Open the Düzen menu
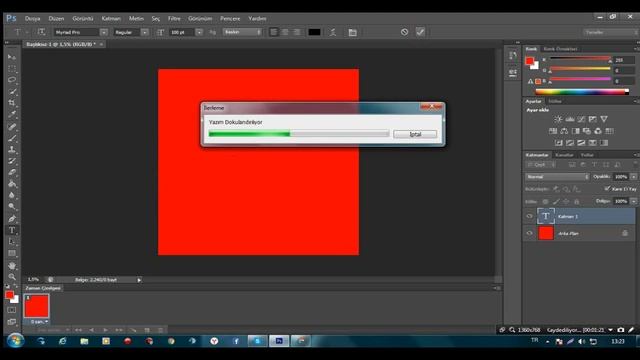 56,18
